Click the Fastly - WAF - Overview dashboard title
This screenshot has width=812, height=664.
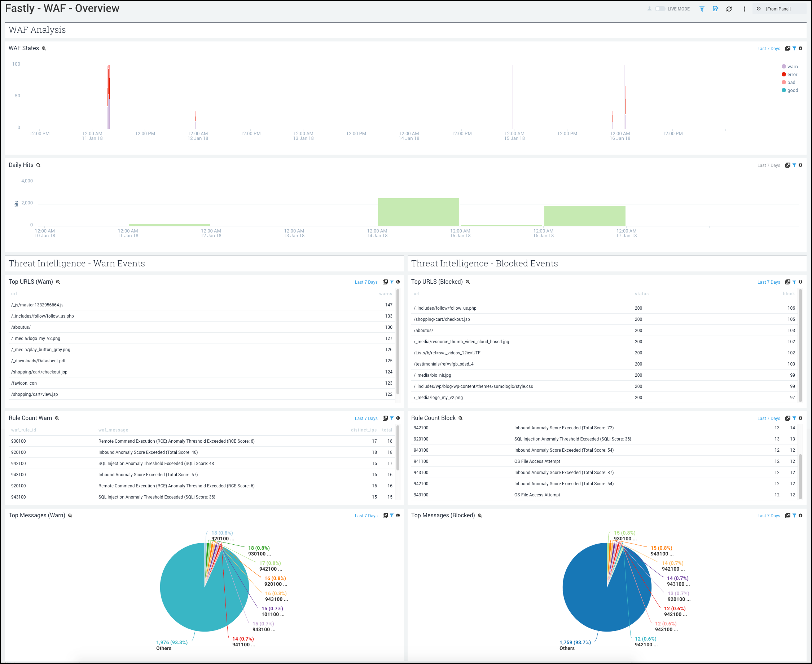62,8
